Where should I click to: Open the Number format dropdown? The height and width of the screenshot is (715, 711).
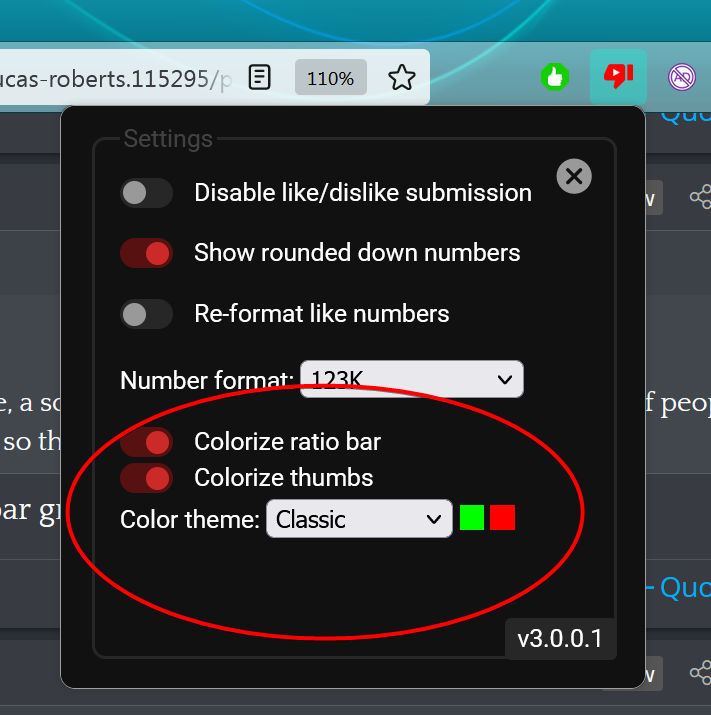412,379
